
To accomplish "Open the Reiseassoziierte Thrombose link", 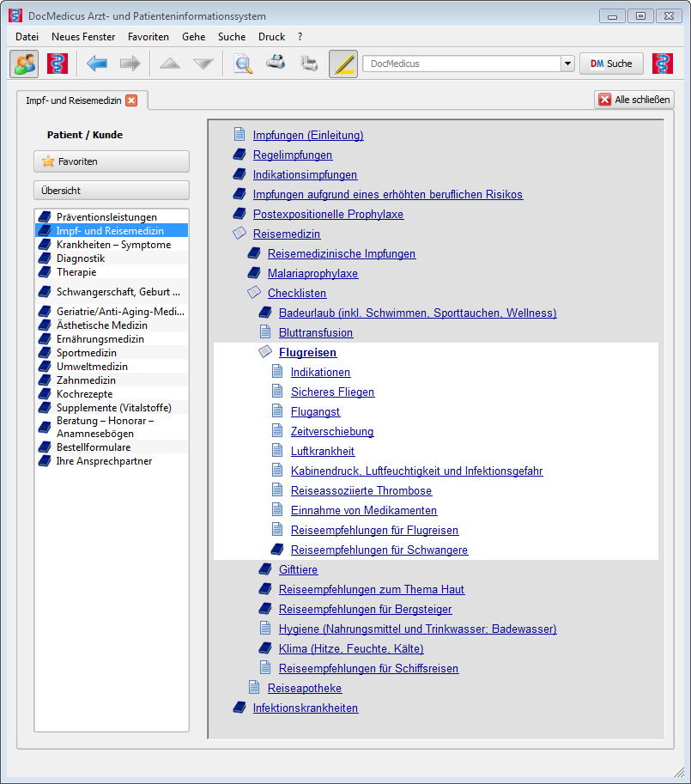I will pyautogui.click(x=361, y=490).
